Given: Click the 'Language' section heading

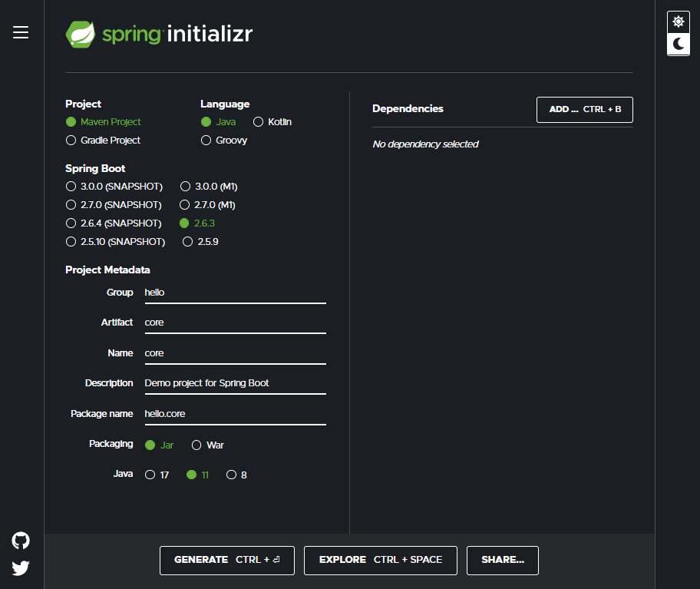Looking at the screenshot, I should point(225,104).
